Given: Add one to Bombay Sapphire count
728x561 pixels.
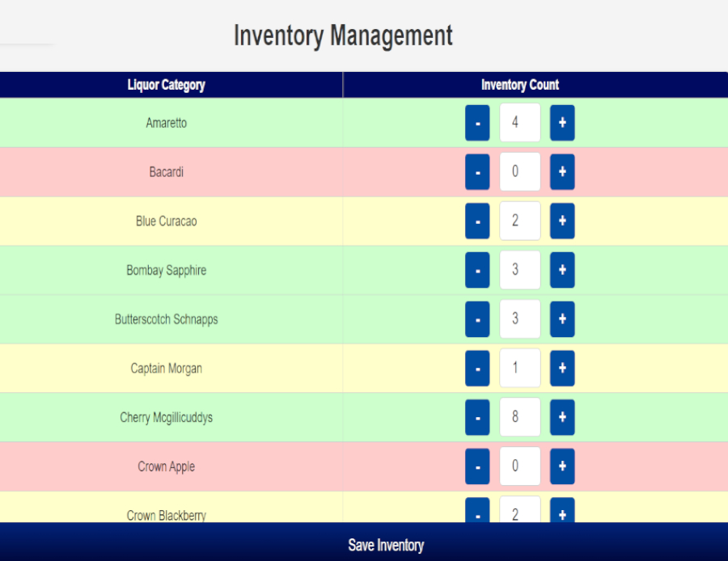Looking at the screenshot, I should point(562,270).
